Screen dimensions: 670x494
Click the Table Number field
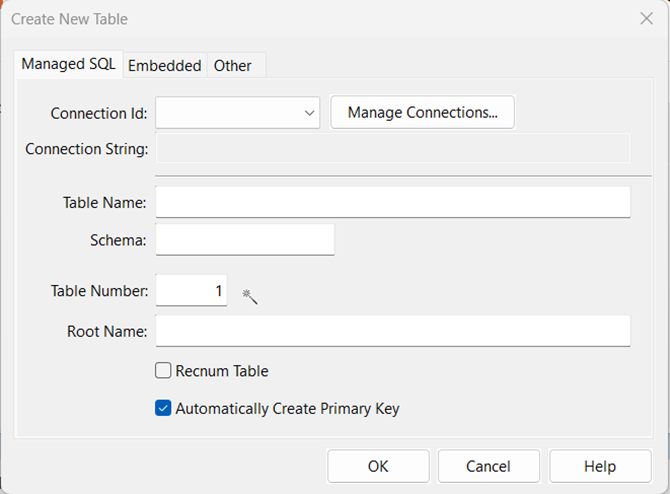tap(191, 291)
